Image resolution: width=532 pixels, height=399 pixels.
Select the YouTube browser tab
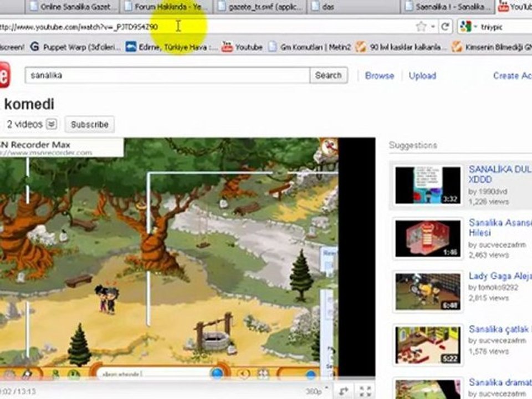click(x=515, y=7)
